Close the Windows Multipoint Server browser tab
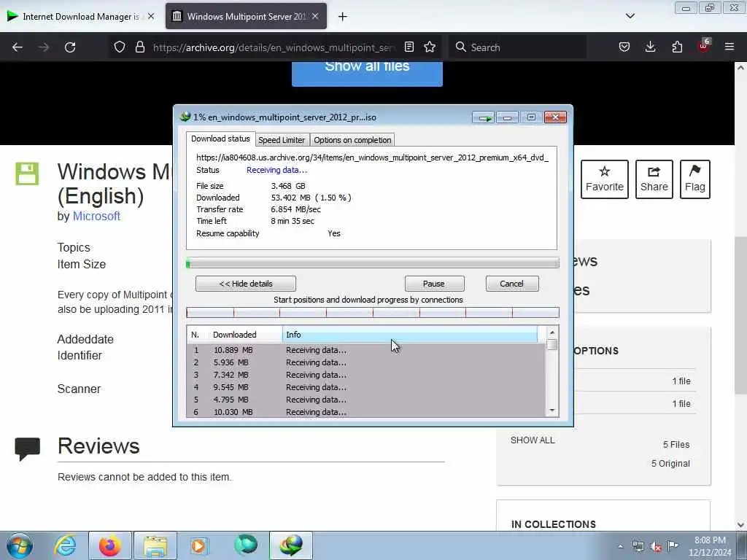The width and height of the screenshot is (747, 560). tap(315, 16)
